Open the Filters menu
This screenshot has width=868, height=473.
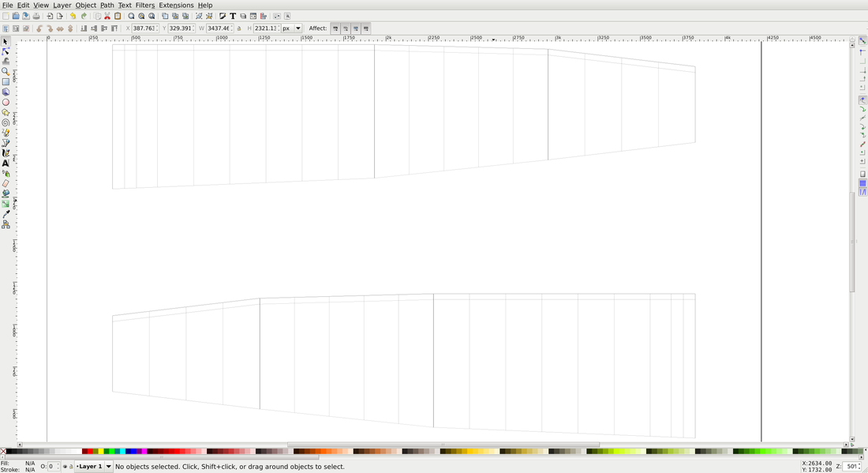pyautogui.click(x=144, y=5)
